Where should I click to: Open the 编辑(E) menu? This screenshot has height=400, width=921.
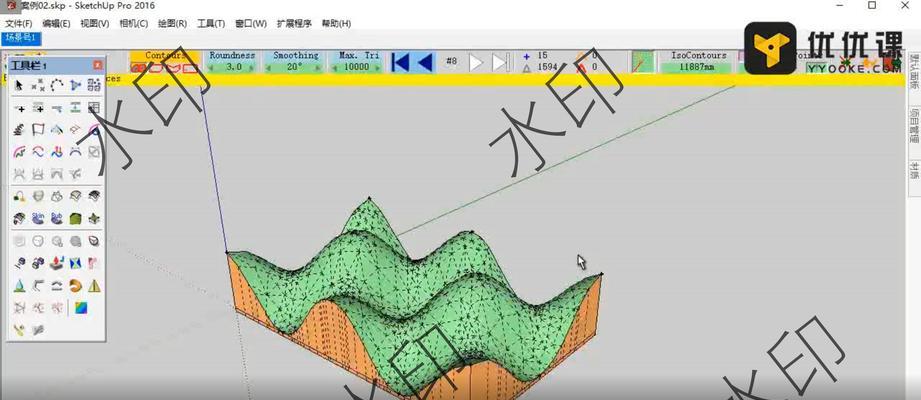click(x=56, y=23)
